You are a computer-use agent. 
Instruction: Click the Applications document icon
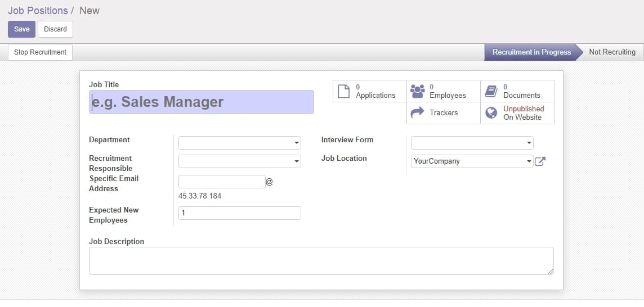343,91
